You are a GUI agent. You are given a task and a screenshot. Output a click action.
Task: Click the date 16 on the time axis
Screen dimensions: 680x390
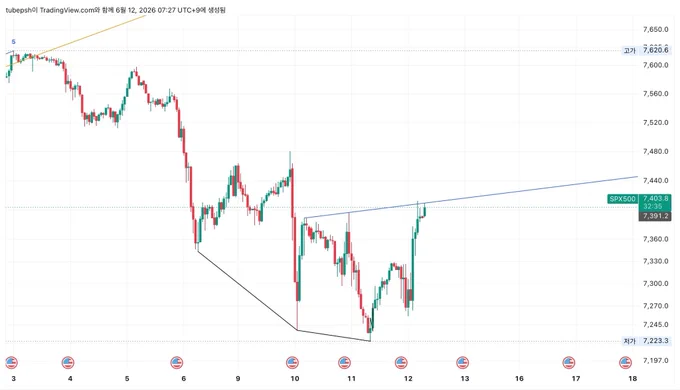point(519,379)
